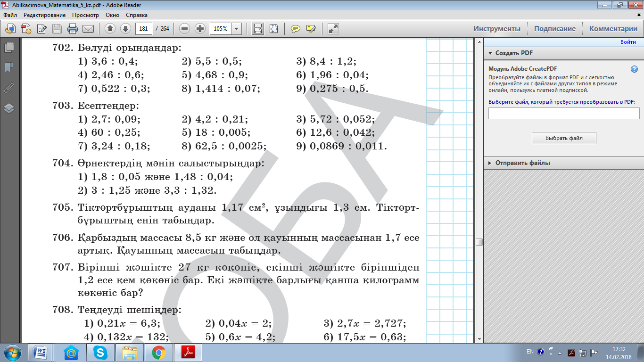The height and width of the screenshot is (362, 644).
Task: Open the zoom level dropdown arrow
Action: click(x=236, y=29)
